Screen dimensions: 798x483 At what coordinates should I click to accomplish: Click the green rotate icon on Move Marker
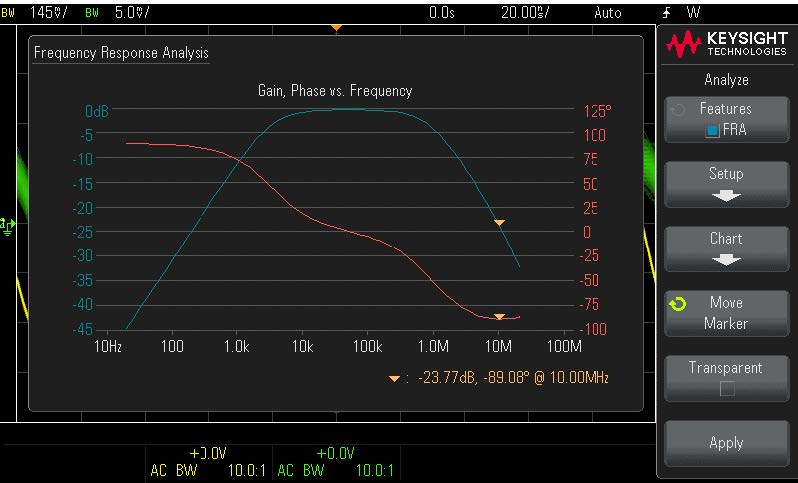pyautogui.click(x=677, y=304)
